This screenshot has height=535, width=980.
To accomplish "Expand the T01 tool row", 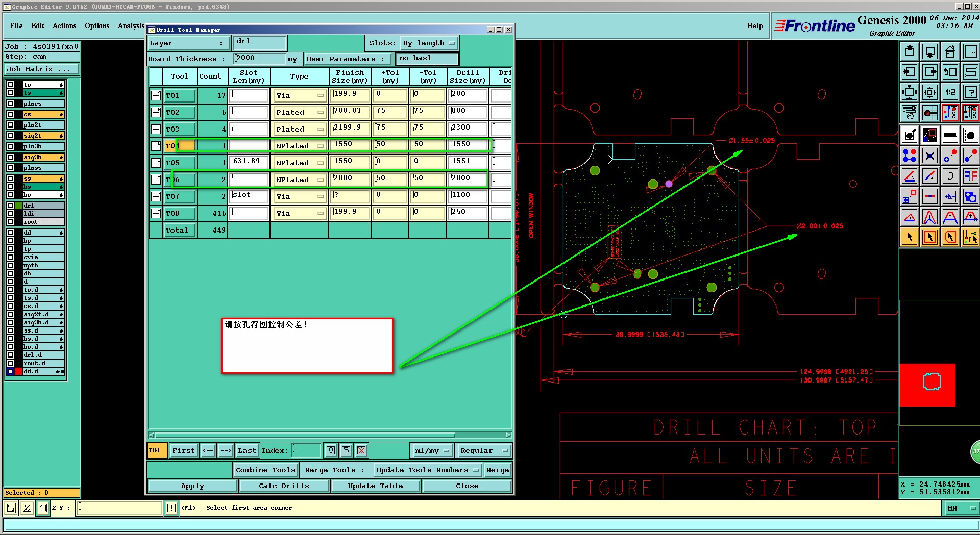I will click(x=156, y=95).
